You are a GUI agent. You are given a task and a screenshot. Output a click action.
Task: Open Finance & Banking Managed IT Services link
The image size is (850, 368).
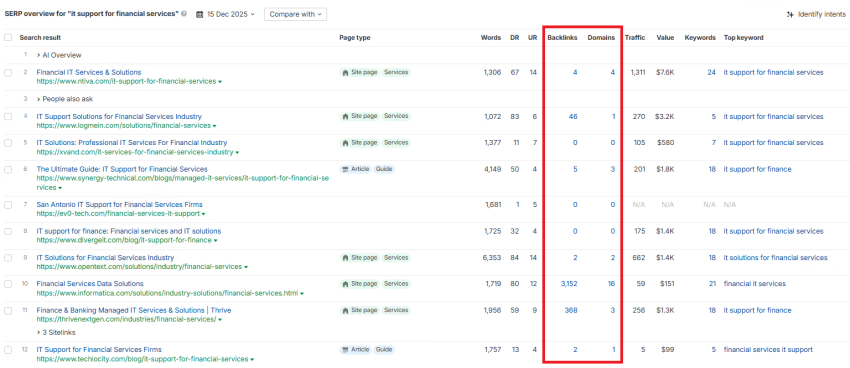[x=134, y=310]
